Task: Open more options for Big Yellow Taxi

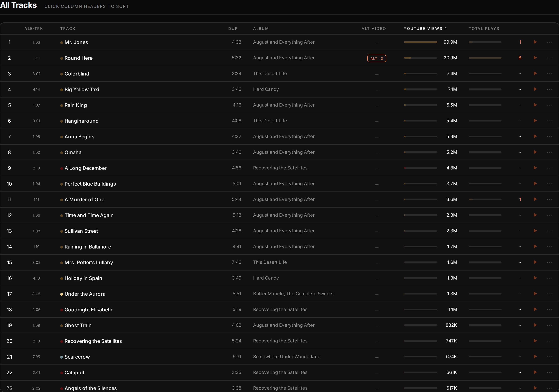Action: tap(549, 89)
